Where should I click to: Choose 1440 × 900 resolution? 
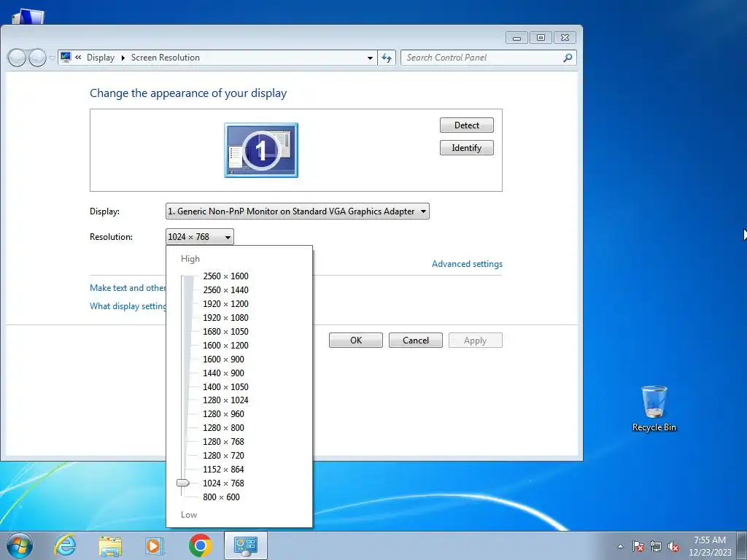[223, 373]
